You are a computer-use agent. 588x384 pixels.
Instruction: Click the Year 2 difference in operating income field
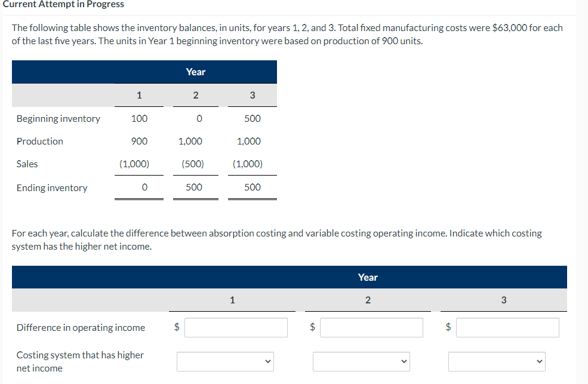pos(371,327)
